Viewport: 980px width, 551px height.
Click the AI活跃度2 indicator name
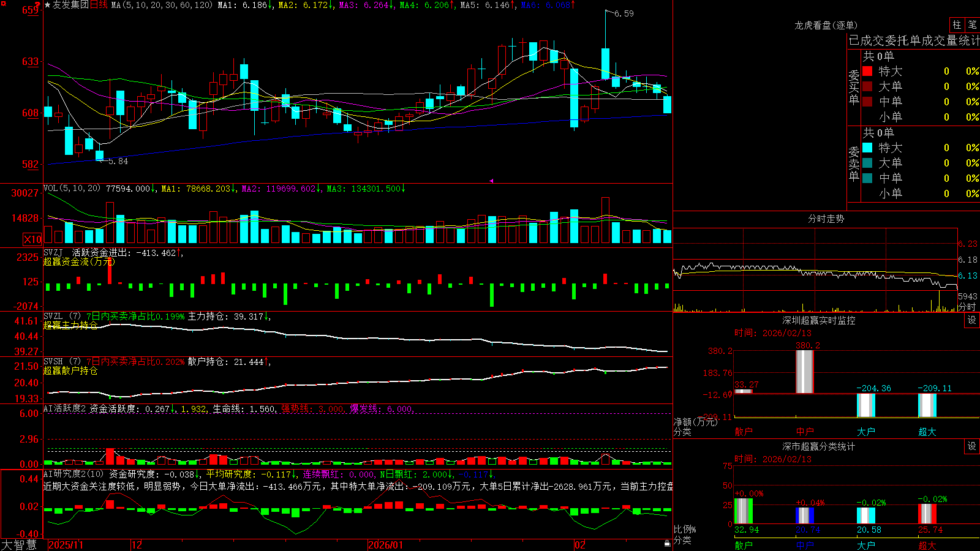coord(65,408)
